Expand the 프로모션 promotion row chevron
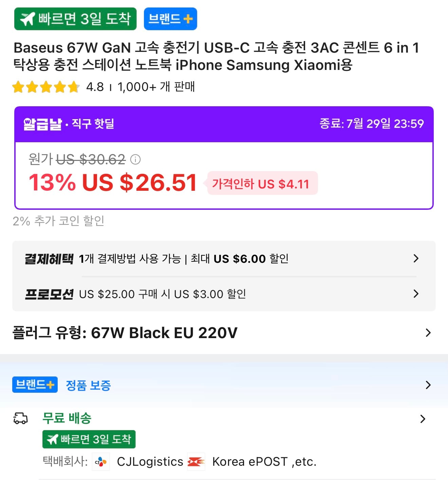448x480 pixels. pos(416,294)
